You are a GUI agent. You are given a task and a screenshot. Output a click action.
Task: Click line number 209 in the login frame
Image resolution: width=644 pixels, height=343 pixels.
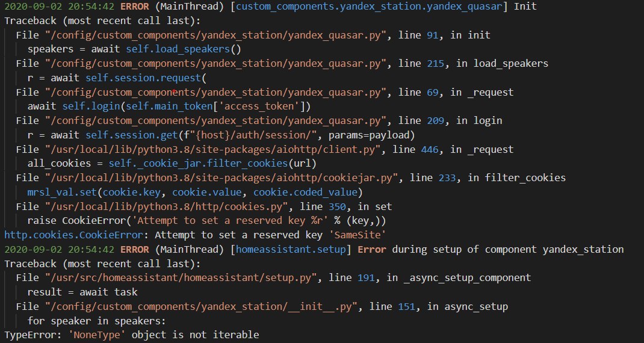click(435, 121)
